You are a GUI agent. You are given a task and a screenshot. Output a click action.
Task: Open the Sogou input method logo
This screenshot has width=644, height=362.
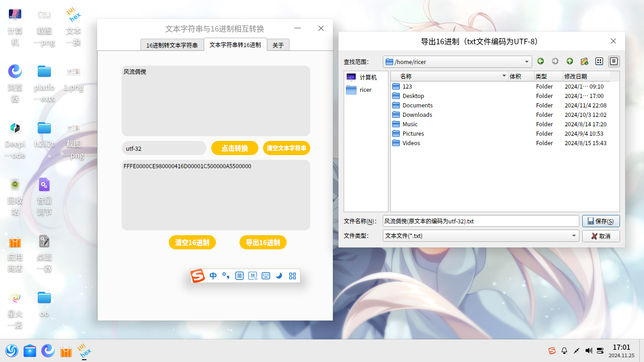[198, 276]
